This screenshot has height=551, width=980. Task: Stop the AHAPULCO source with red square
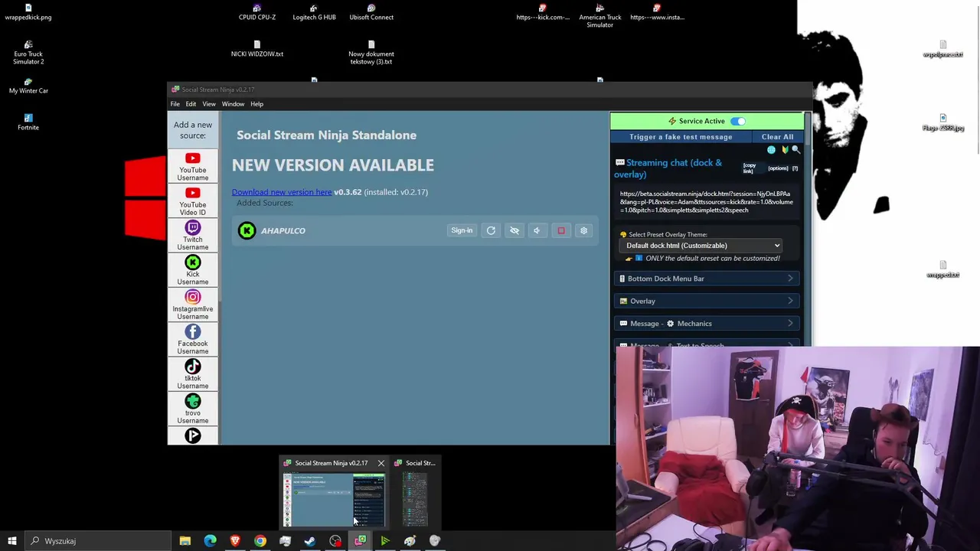(560, 230)
